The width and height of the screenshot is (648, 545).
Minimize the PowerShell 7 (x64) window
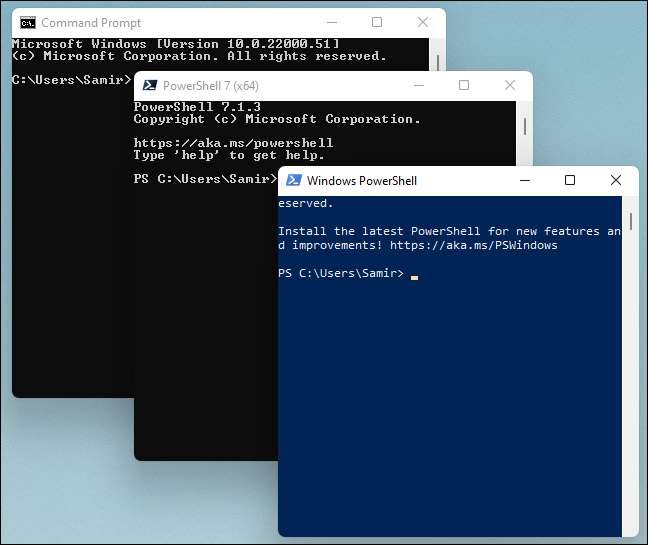click(x=419, y=86)
